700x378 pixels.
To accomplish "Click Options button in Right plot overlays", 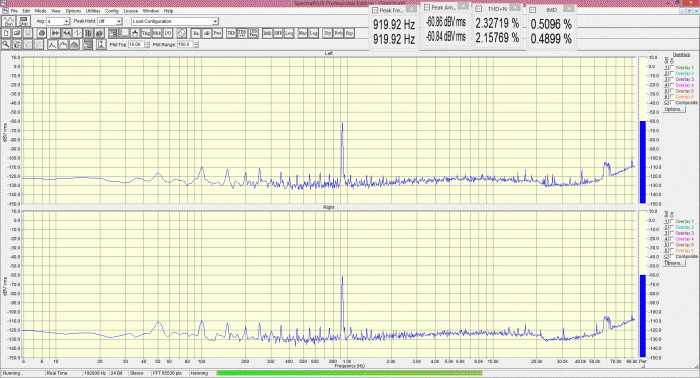I will tap(674, 263).
